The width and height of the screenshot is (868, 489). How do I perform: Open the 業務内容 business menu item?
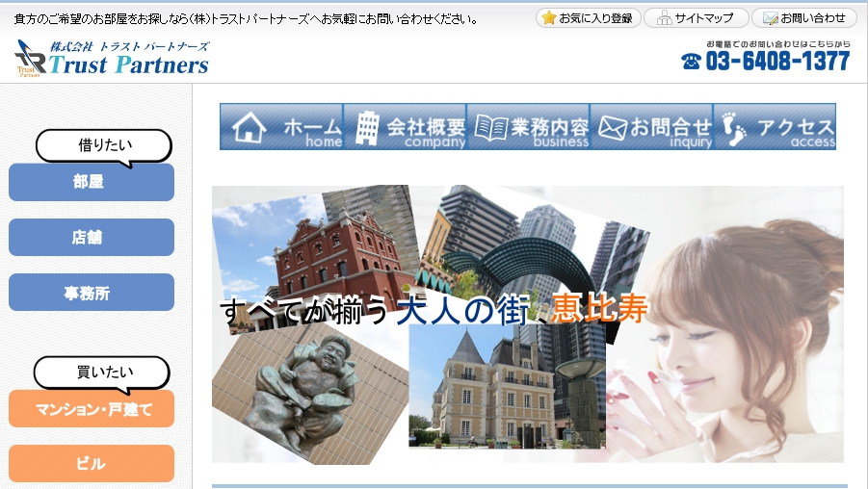(x=528, y=127)
